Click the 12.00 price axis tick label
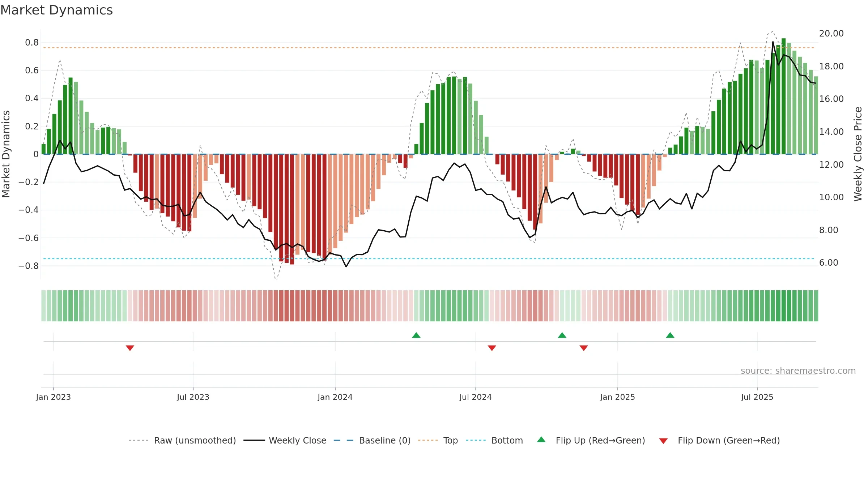 pos(831,164)
